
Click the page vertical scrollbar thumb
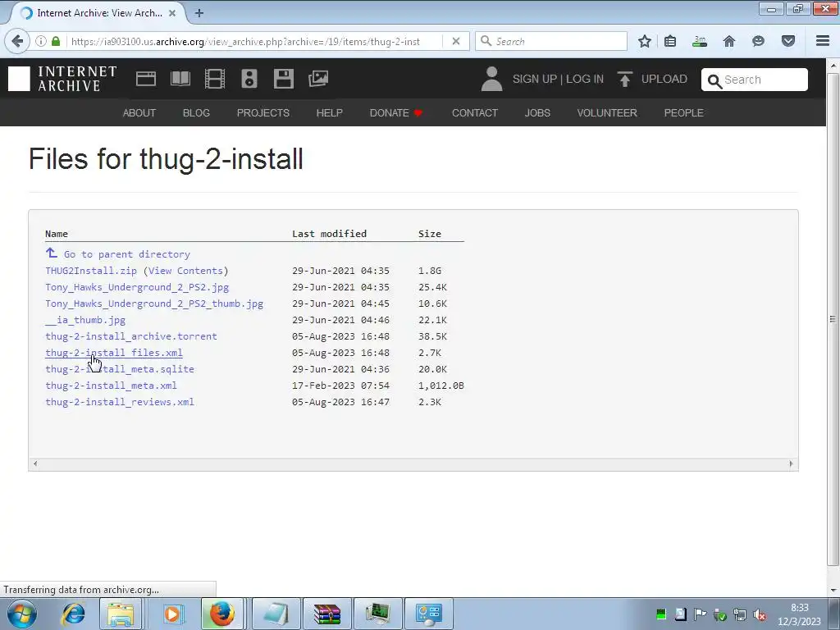[833, 320]
